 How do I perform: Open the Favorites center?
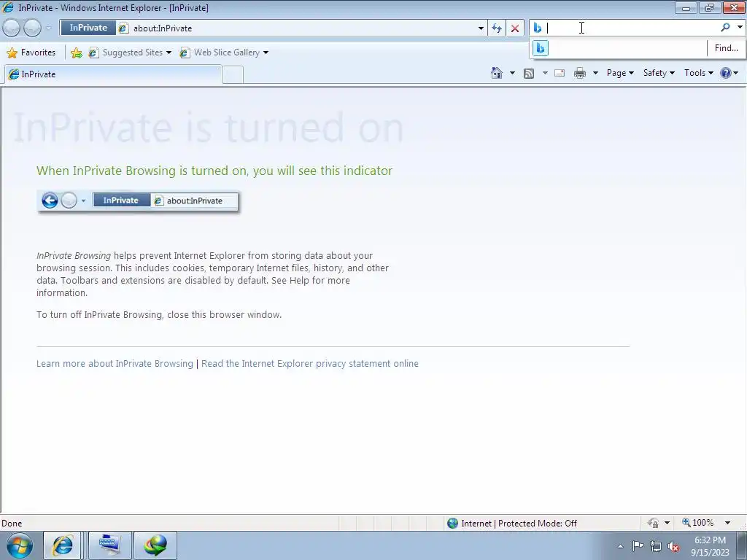[x=31, y=52]
